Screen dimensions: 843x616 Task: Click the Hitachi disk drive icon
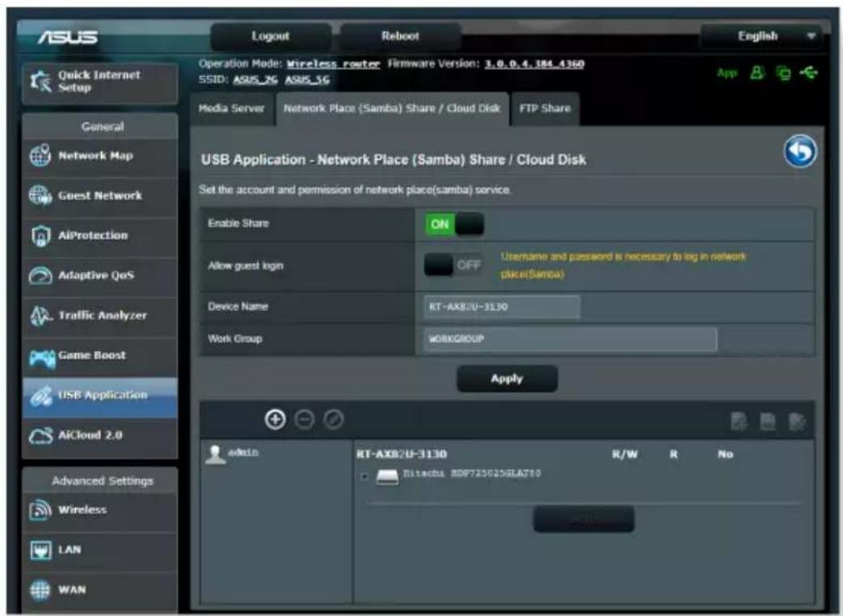[x=387, y=476]
